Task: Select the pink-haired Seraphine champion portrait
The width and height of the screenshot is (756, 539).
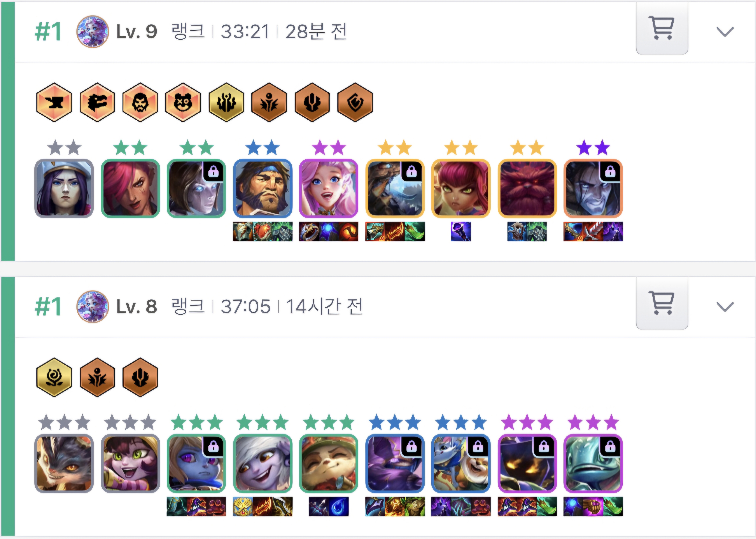Action: 328,188
